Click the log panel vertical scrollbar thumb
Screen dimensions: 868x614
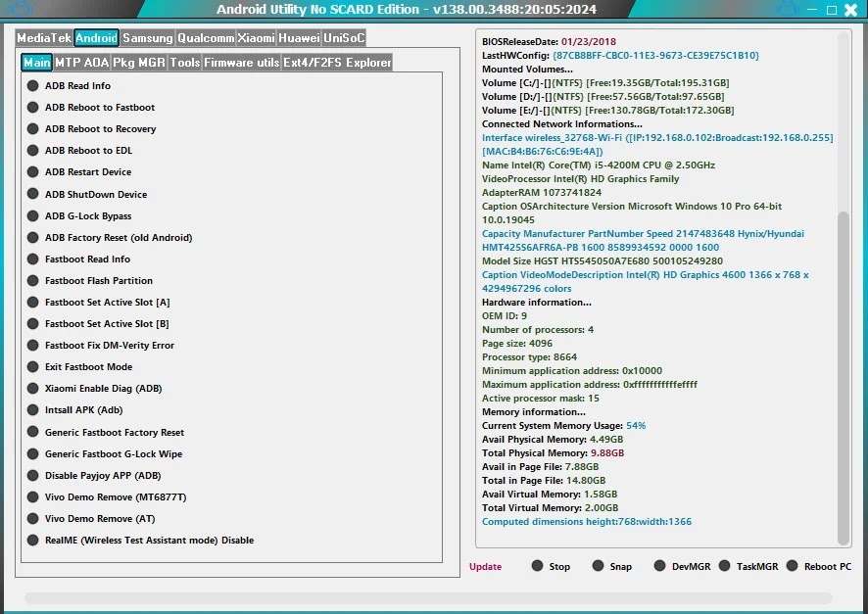(x=844, y=378)
